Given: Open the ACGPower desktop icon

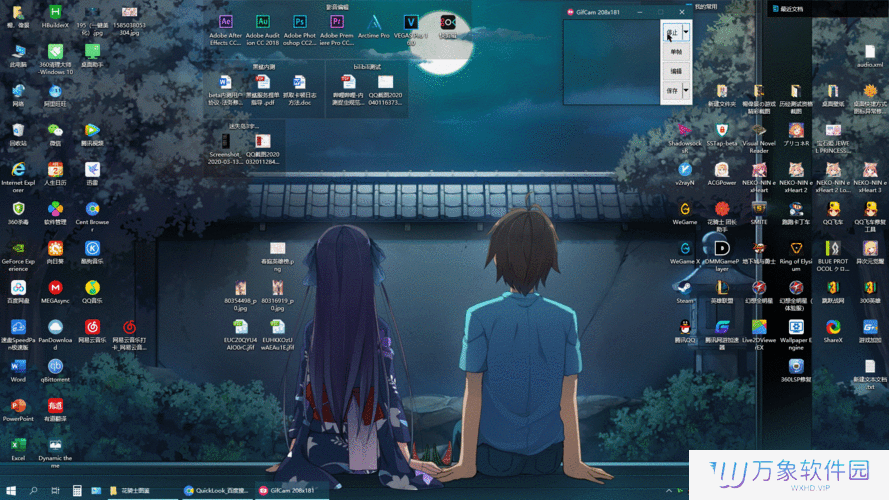Looking at the screenshot, I should pos(722,174).
